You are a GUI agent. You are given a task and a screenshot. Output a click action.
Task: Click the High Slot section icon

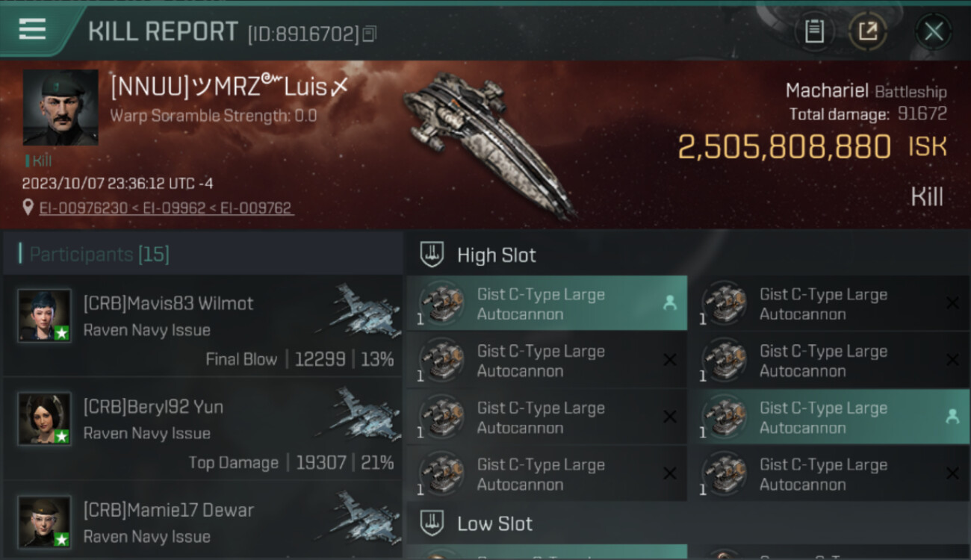(432, 255)
